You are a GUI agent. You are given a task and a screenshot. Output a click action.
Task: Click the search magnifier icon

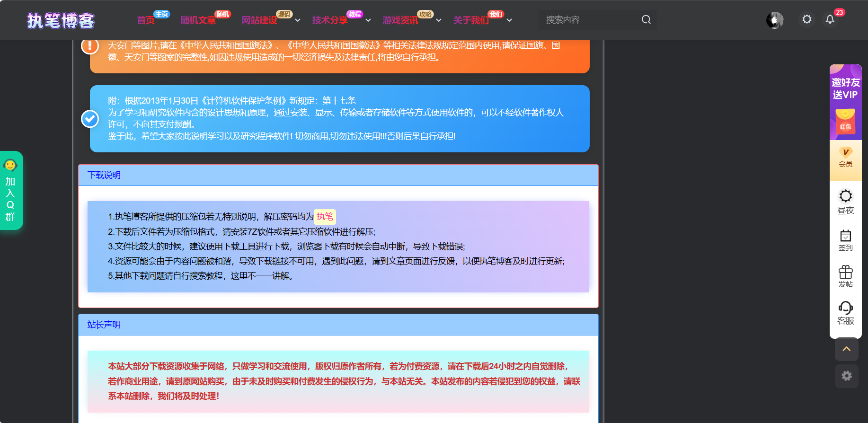646,20
